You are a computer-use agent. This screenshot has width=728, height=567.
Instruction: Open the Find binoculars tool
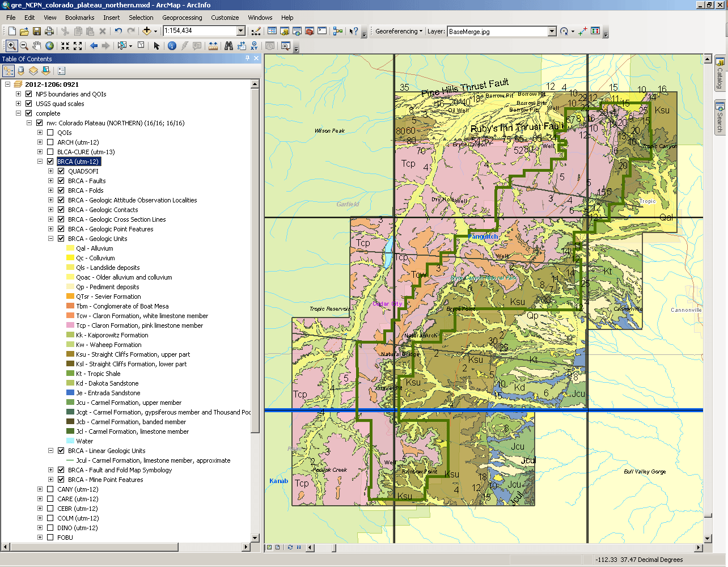point(228,46)
